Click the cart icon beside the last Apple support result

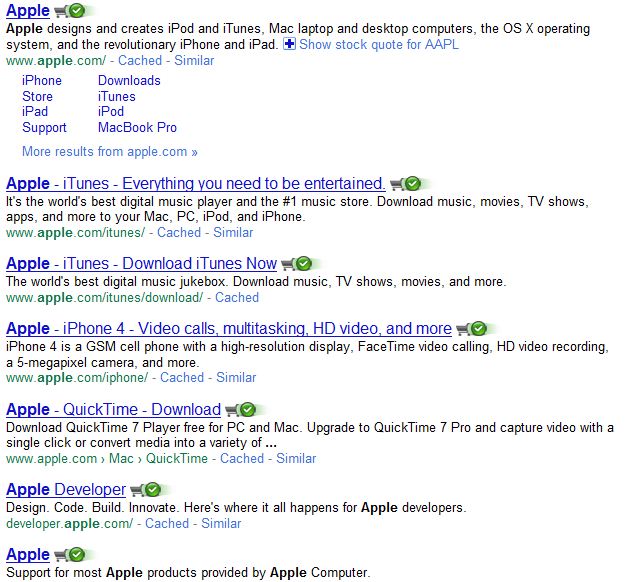click(61, 555)
